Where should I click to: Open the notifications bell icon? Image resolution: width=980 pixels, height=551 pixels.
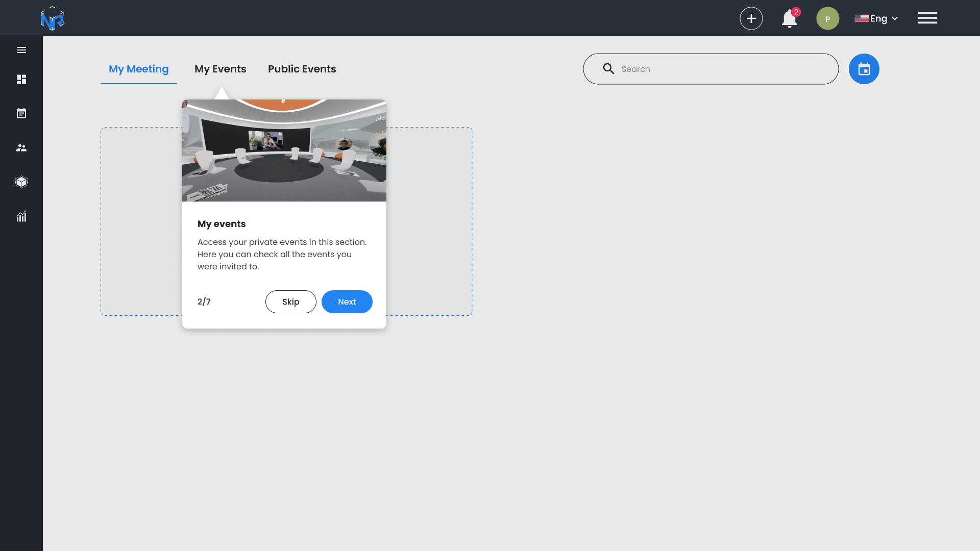[x=790, y=18]
